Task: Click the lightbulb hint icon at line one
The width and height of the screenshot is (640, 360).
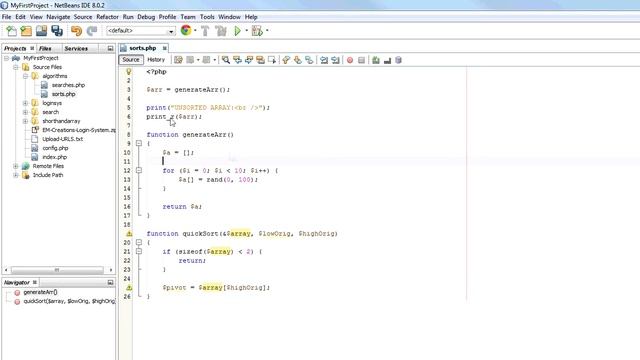Action: [129, 72]
